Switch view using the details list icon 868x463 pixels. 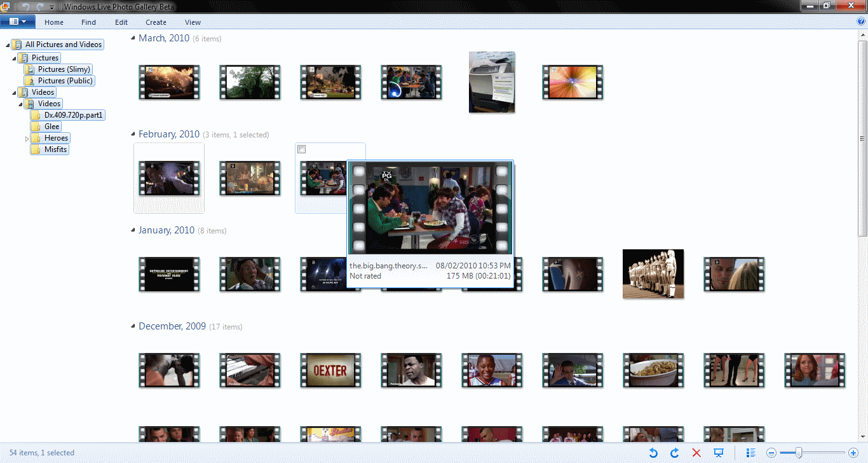click(751, 452)
